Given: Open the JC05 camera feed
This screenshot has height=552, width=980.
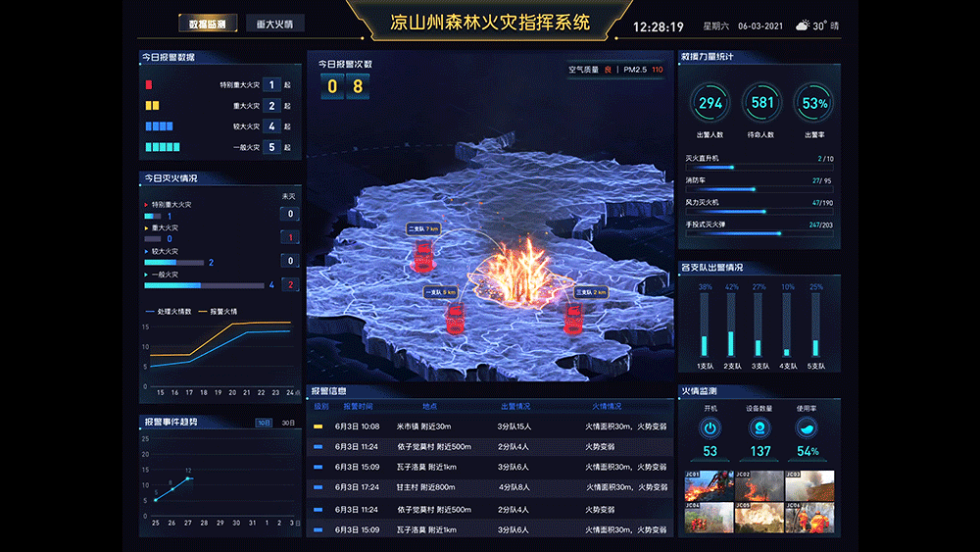Looking at the screenshot, I should [759, 518].
